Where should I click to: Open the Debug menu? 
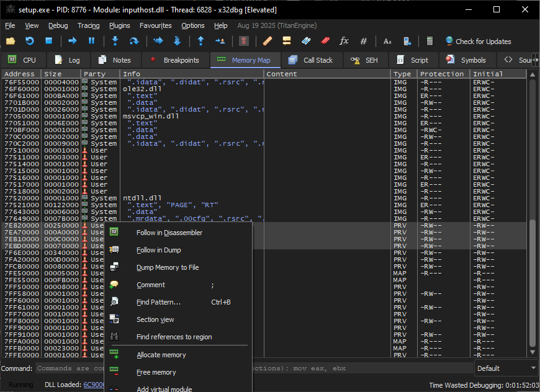click(58, 25)
